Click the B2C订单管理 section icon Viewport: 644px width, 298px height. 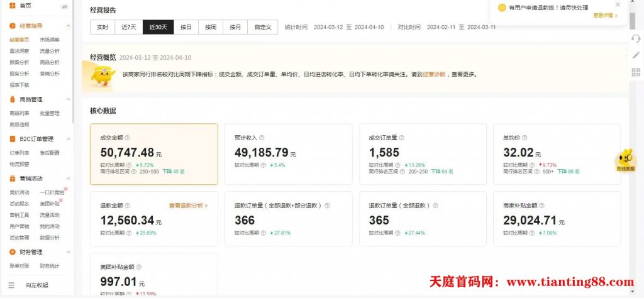13,139
